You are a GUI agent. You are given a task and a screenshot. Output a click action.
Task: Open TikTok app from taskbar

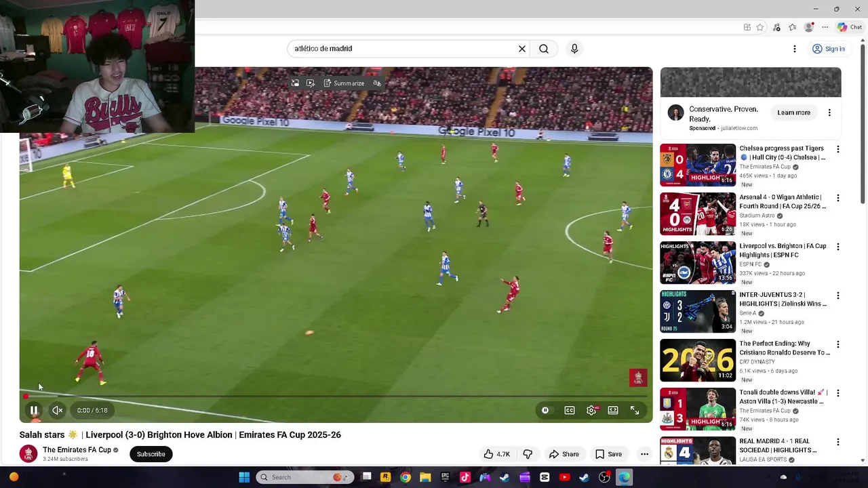[x=465, y=477]
